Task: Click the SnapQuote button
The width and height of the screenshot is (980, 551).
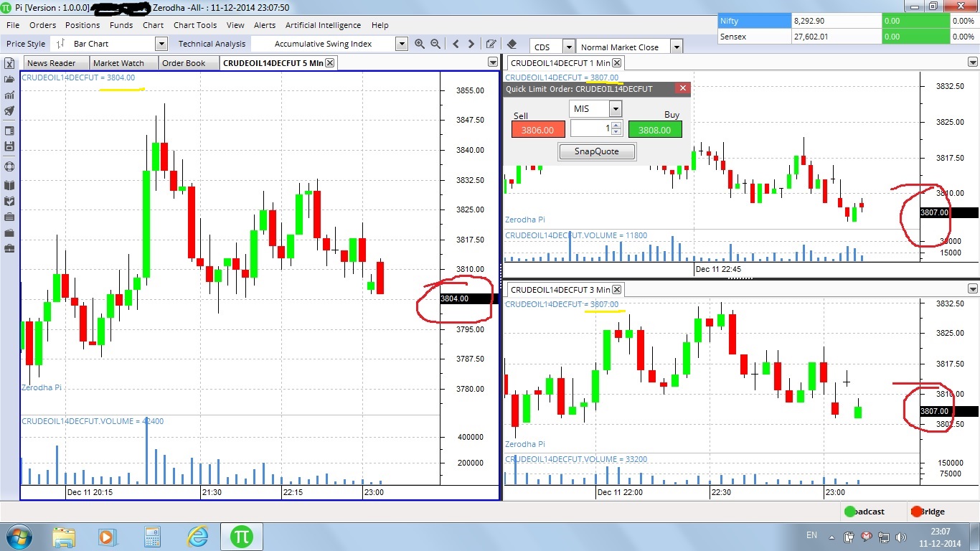Action: pyautogui.click(x=597, y=151)
